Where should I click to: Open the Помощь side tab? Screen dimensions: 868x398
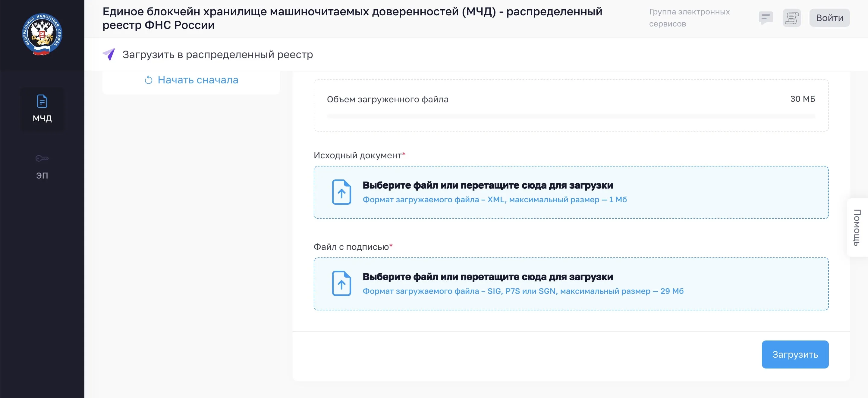tap(857, 227)
